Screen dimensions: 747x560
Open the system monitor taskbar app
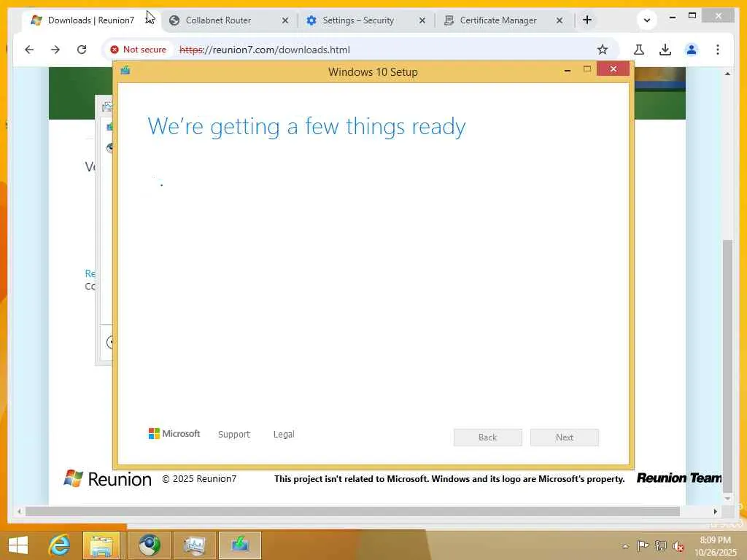195,545
